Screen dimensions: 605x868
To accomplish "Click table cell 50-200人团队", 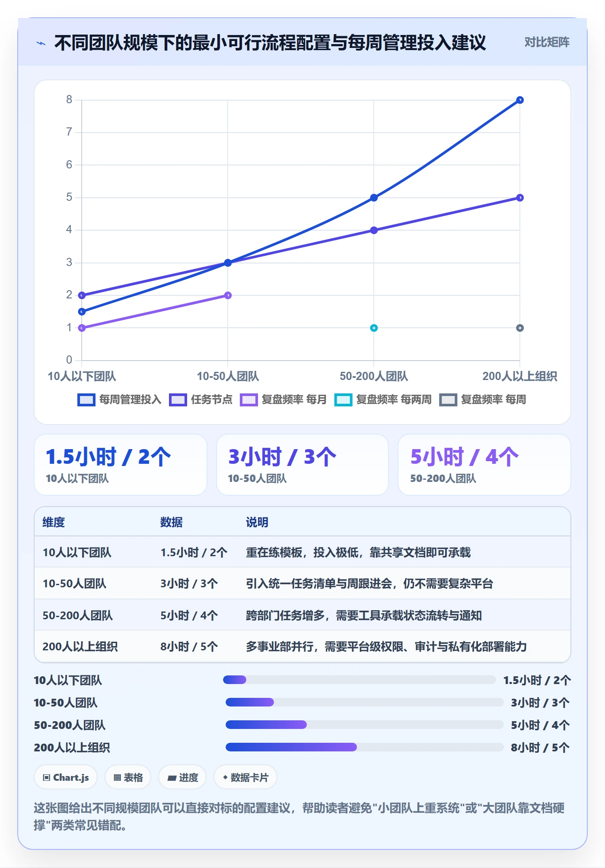I will coord(78,615).
